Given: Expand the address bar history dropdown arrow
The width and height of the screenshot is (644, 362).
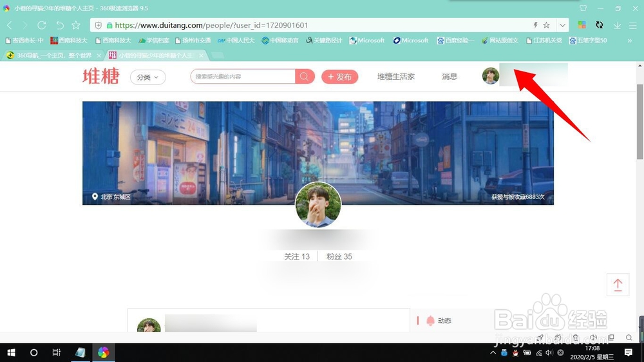Looking at the screenshot, I should (x=562, y=25).
